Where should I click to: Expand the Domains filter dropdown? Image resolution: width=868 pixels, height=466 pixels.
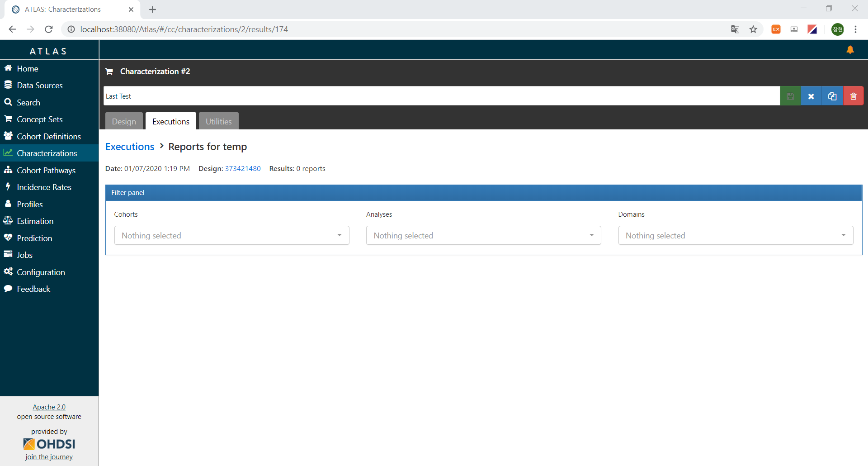(x=736, y=235)
